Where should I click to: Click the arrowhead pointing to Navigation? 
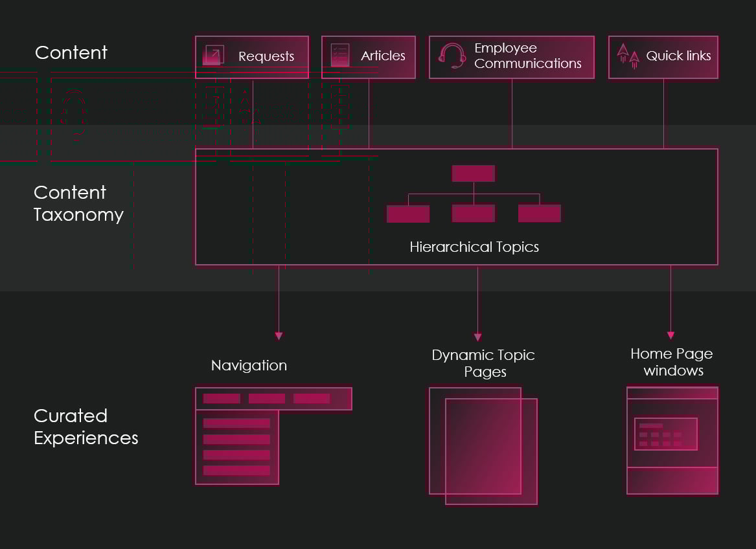click(x=279, y=336)
